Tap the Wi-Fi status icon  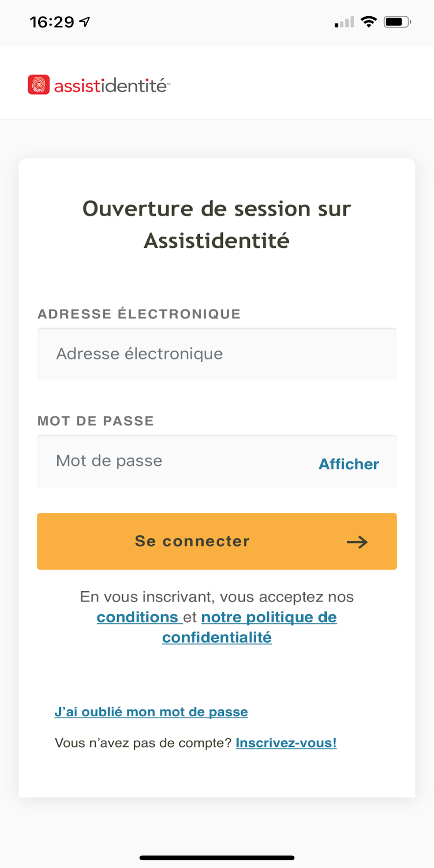click(x=368, y=22)
